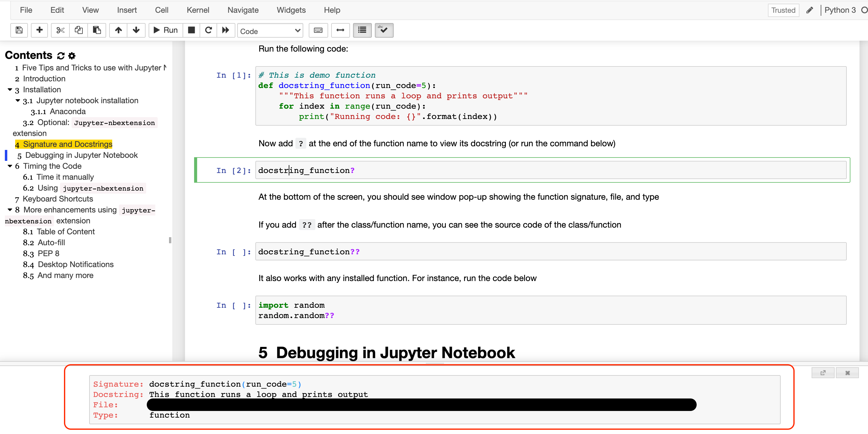
Task: Restart the kernel
Action: [208, 30]
